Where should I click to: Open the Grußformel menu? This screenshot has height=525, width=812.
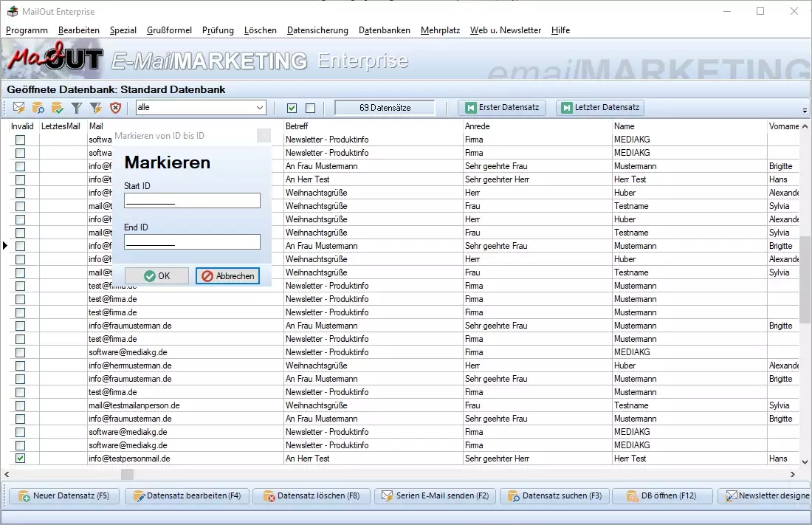point(169,30)
